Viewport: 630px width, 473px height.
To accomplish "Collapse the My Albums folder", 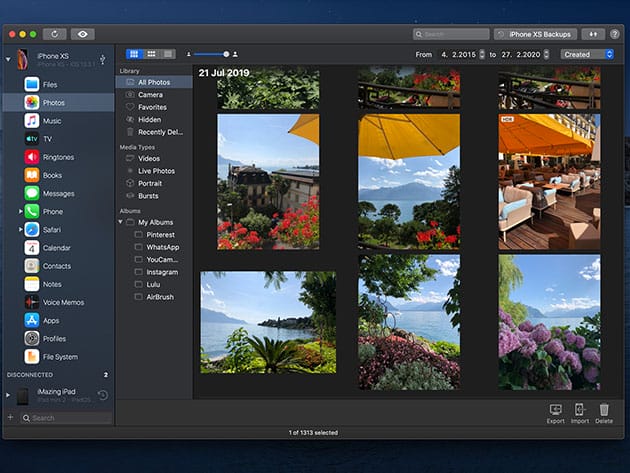I will (x=122, y=222).
